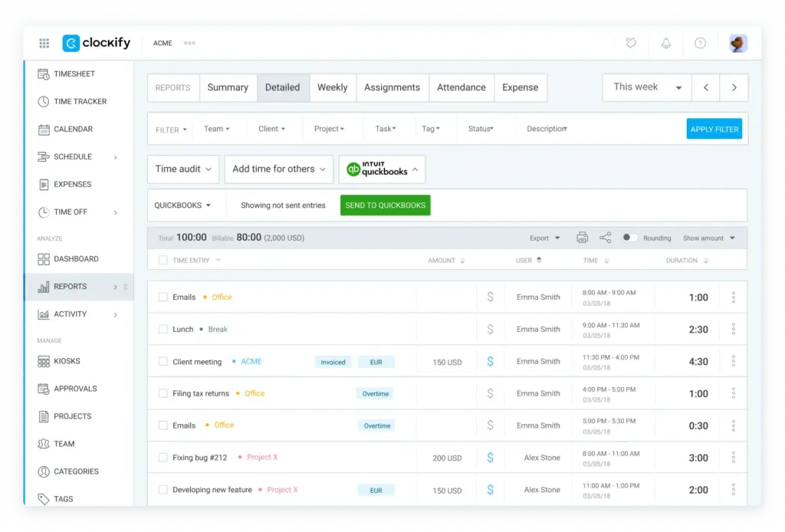Click Send to QuickBooks button

coord(385,205)
